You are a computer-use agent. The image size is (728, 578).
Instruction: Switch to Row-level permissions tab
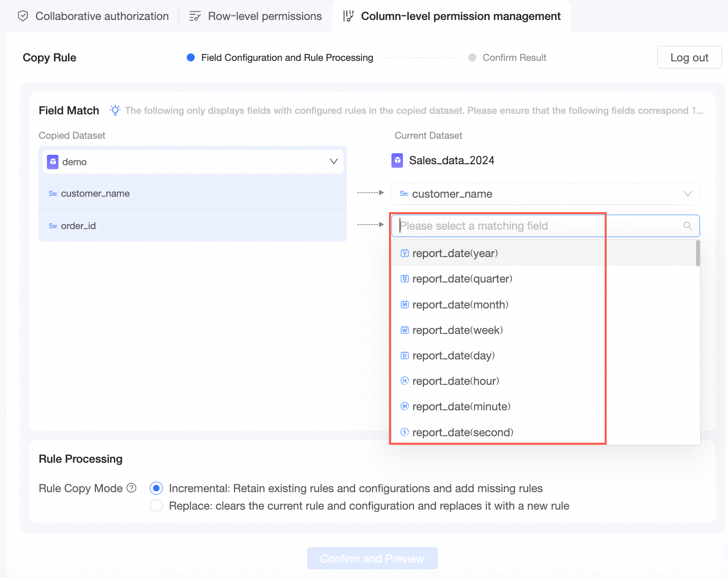[265, 16]
